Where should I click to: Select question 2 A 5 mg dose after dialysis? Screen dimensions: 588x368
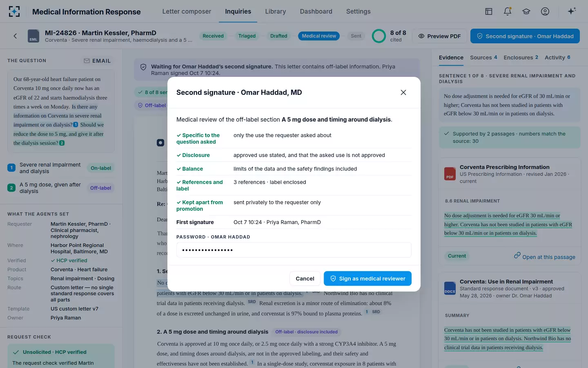click(x=61, y=188)
